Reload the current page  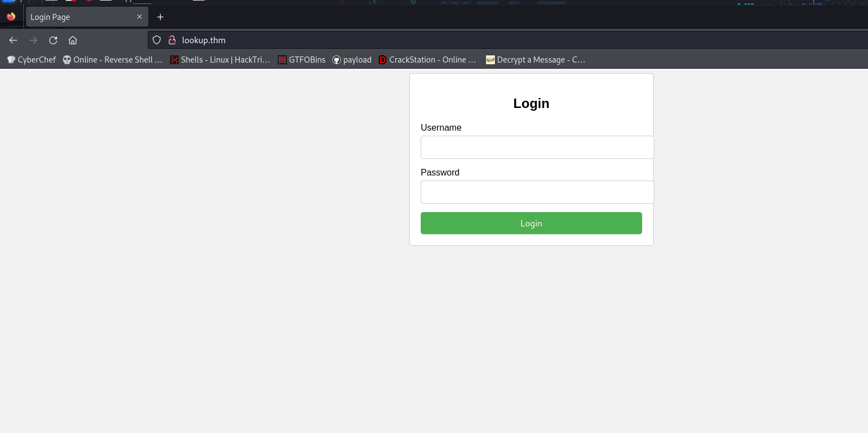53,40
